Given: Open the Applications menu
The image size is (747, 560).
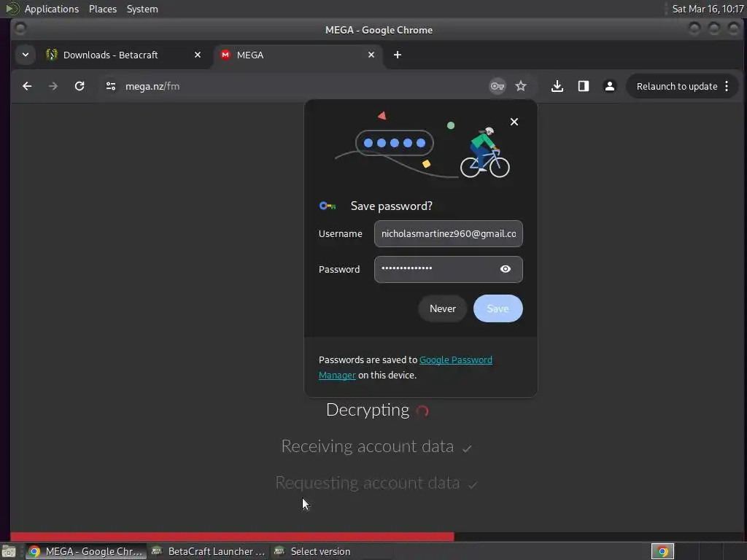Looking at the screenshot, I should tap(52, 9).
